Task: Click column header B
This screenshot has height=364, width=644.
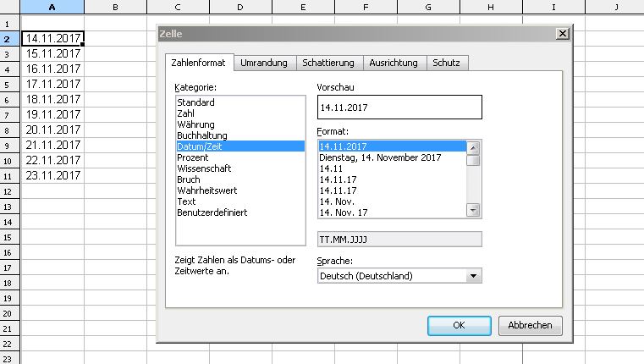Action: tap(115, 8)
